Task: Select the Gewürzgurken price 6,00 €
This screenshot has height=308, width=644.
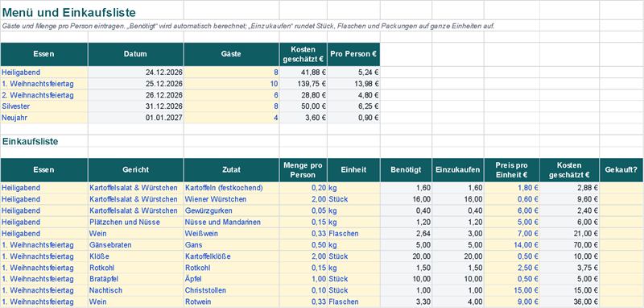Action: [x=512, y=211]
